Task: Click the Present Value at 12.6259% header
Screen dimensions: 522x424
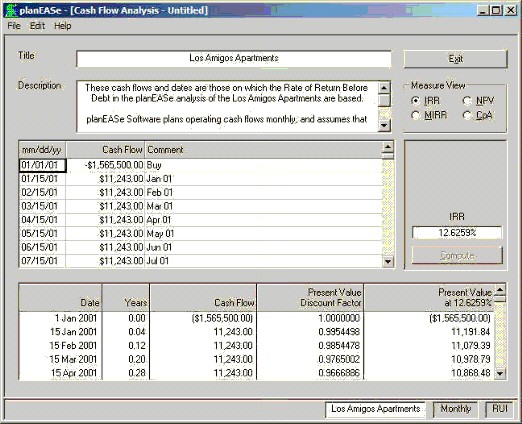Action: [x=429, y=298]
